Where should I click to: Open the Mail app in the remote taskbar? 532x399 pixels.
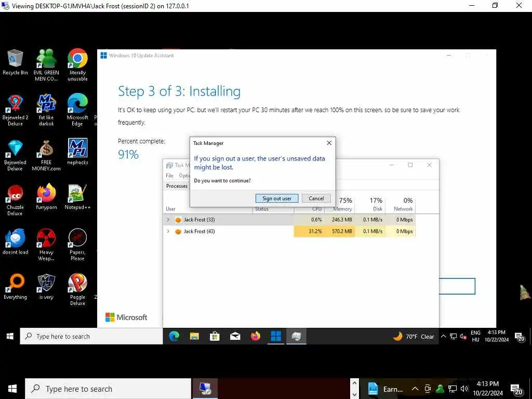click(x=235, y=336)
